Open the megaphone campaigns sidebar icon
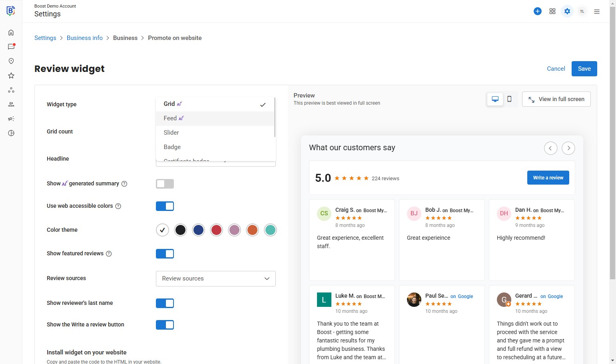Viewport: 616px width, 364px height. [x=11, y=119]
